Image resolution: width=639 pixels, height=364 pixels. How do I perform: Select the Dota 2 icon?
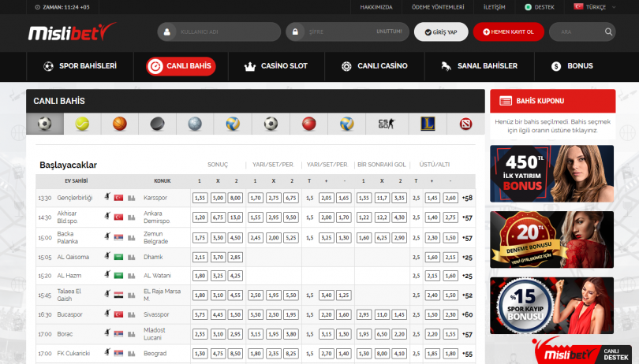click(465, 124)
